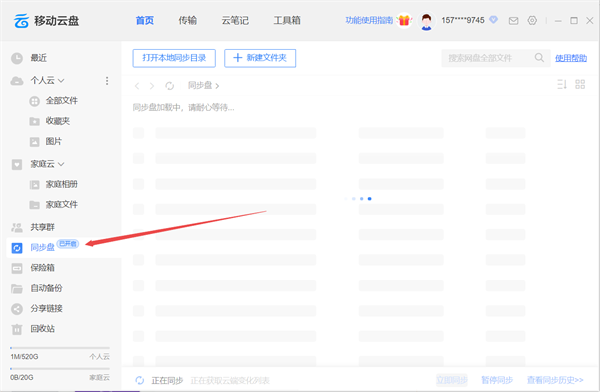Viewport: 600px width, 392px height.
Task: Click the 1M/520G storage text
Action: point(24,357)
